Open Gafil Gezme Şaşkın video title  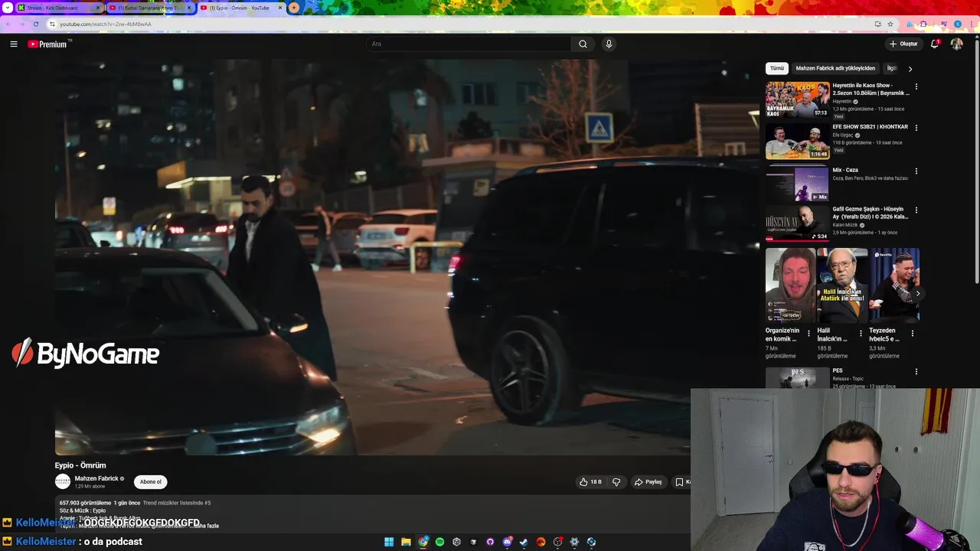point(871,213)
